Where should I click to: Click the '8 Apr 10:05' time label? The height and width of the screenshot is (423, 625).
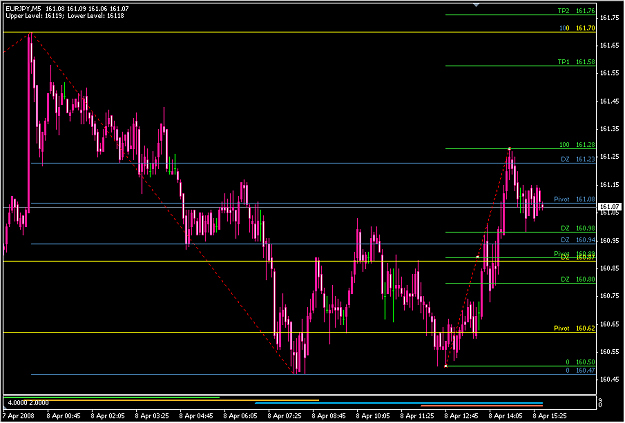pos(373,416)
